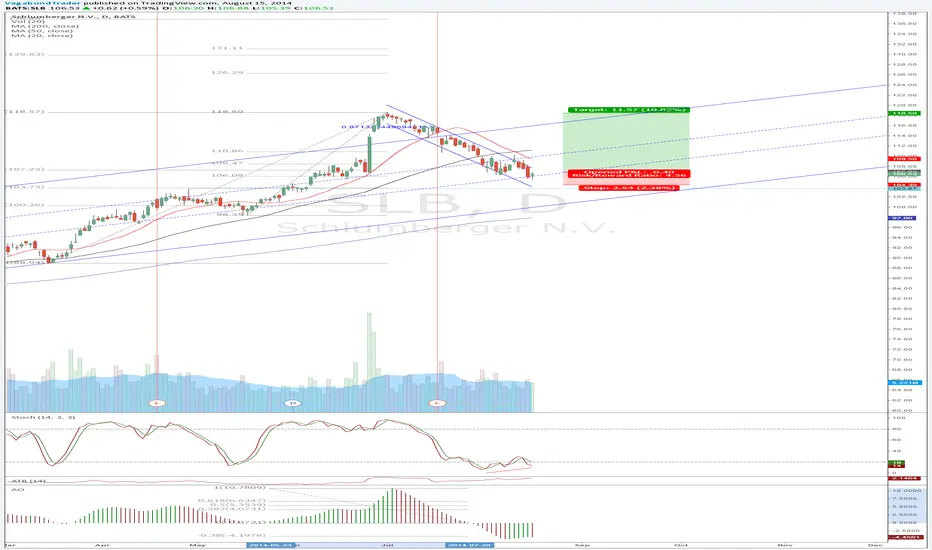
Task: Select the MA (50, close) indicator label
Action: (42, 31)
